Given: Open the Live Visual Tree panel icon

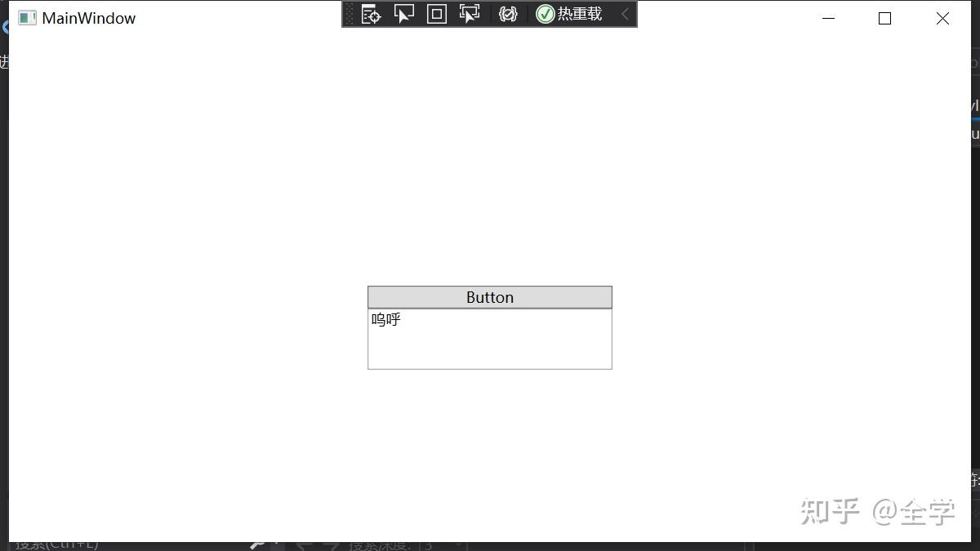Looking at the screenshot, I should point(371,14).
